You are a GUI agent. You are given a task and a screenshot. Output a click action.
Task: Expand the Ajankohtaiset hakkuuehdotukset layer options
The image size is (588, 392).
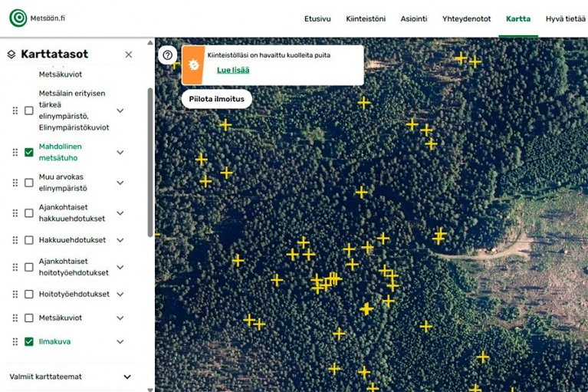(x=120, y=212)
